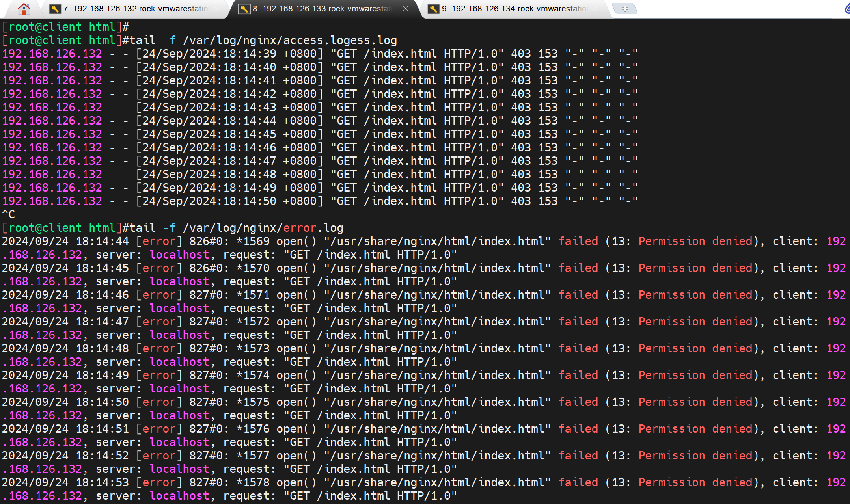Close the 9. 192.168.126.134 tab
Image resolution: width=850 pixels, height=504 pixels.
595,9
